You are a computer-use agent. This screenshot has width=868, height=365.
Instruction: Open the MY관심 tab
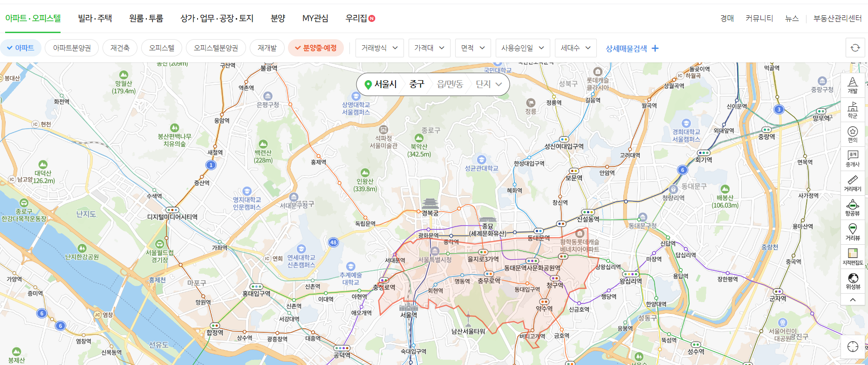(x=315, y=18)
